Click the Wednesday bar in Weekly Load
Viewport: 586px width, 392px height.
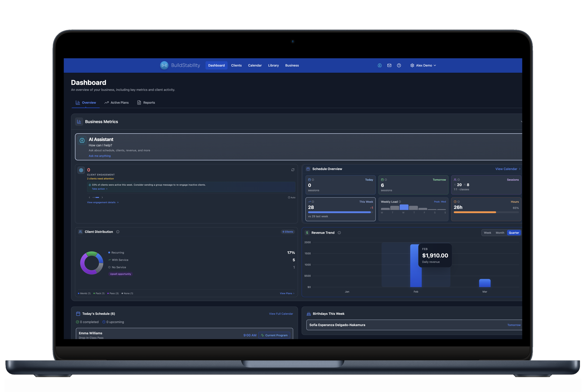tap(404, 207)
